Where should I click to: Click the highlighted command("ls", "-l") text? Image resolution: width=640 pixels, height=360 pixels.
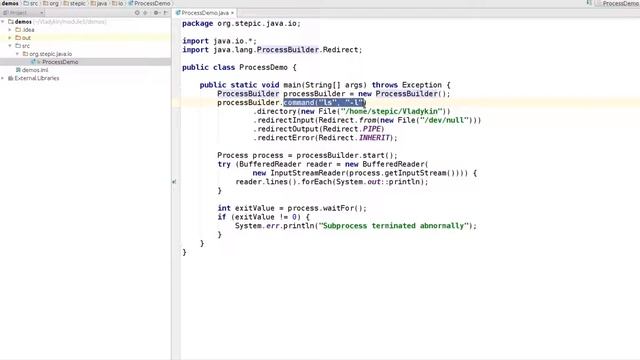pyautogui.click(x=324, y=102)
